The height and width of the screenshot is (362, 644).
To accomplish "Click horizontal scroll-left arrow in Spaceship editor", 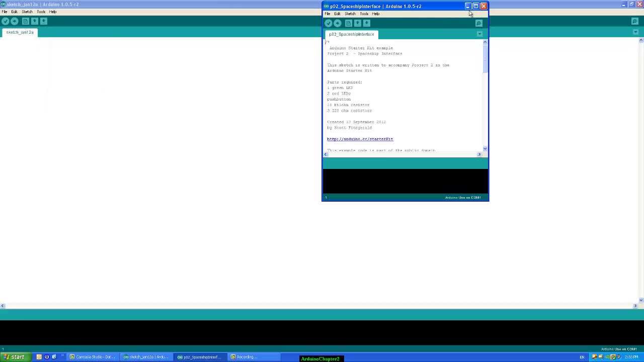I will click(326, 154).
